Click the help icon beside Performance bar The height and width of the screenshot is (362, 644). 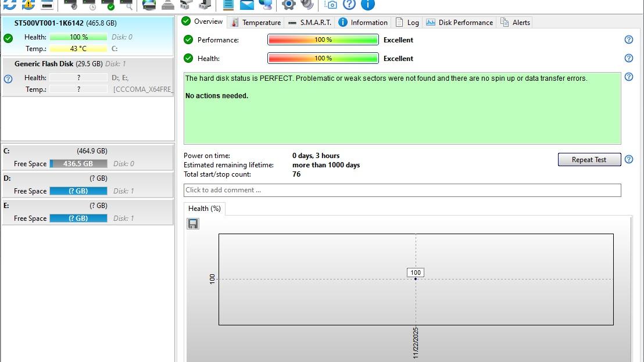tap(628, 40)
